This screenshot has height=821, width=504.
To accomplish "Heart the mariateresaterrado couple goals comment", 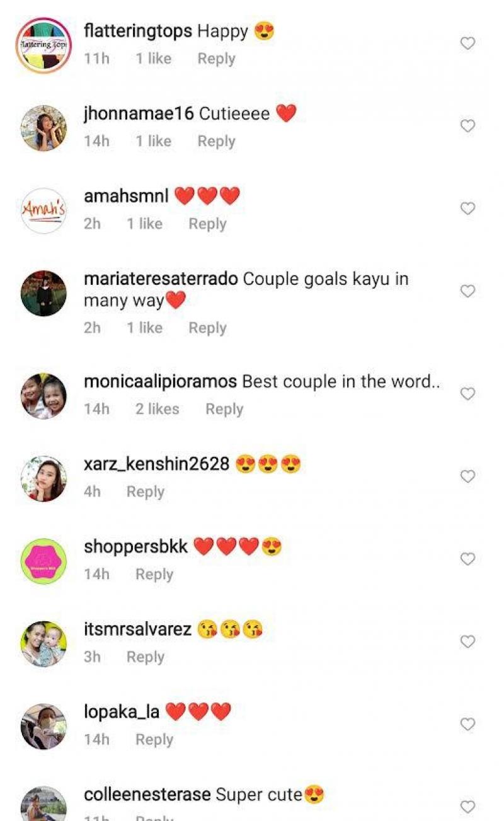I will (x=467, y=291).
